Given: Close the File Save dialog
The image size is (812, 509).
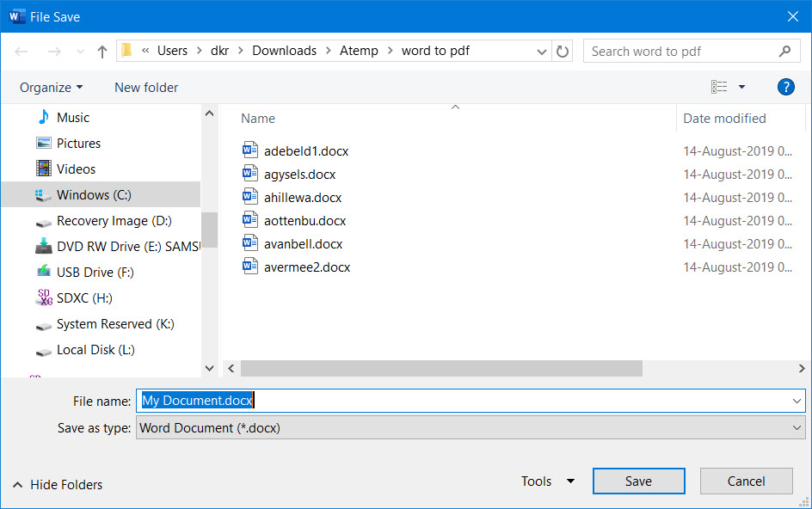Looking at the screenshot, I should 792,16.
